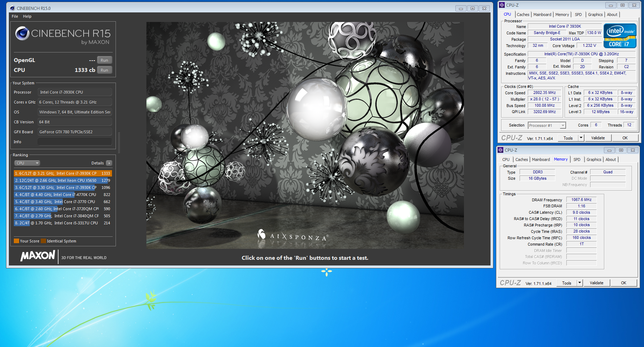This screenshot has width=644, height=347.
Task: Select CPU tab in lower CPU-Z window
Action: [506, 159]
